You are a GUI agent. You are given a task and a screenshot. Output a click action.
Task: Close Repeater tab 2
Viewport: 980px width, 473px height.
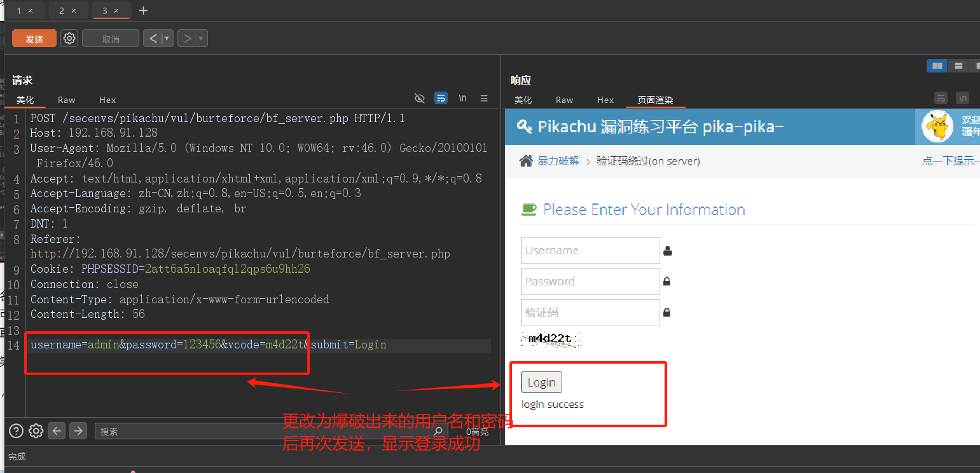coord(74,11)
